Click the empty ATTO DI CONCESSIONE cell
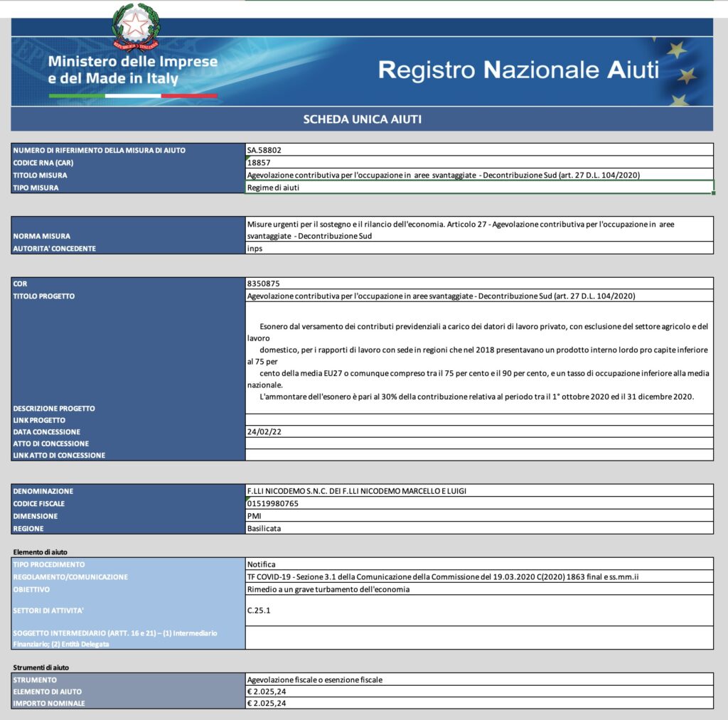Screen dimensions: 728x720 point(479,443)
